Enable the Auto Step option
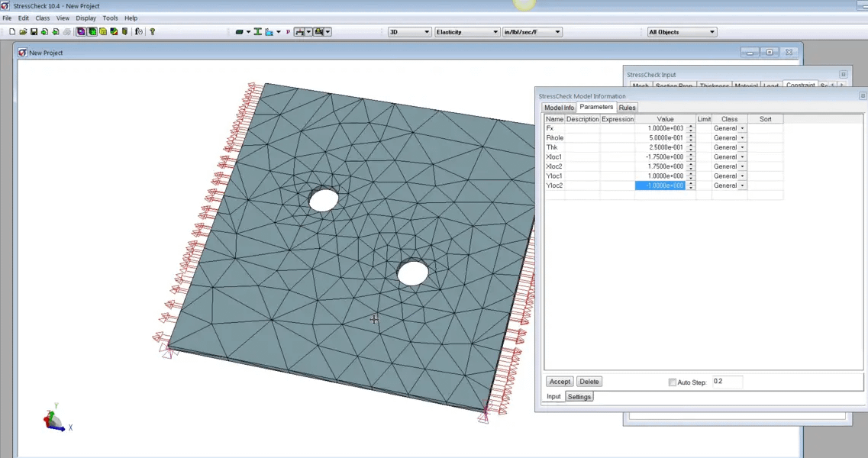Viewport: 868px width, 458px height. click(x=672, y=382)
